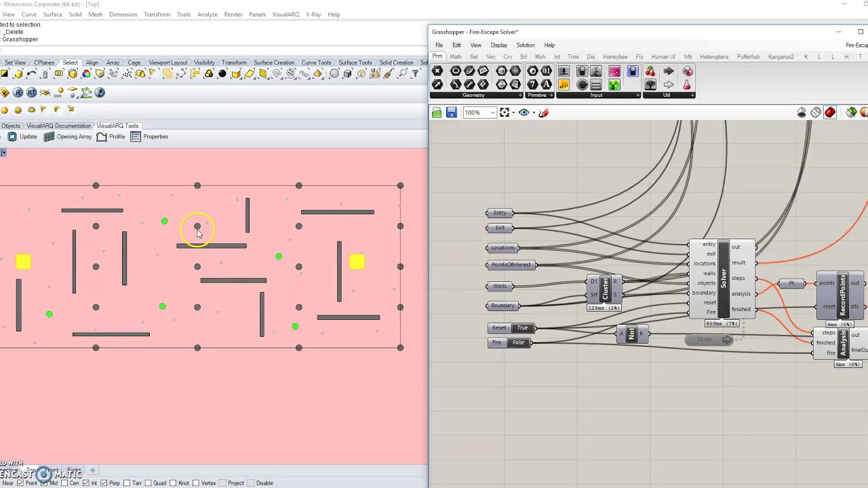Click the blue RT render icon
The image size is (868, 488).
32,93
